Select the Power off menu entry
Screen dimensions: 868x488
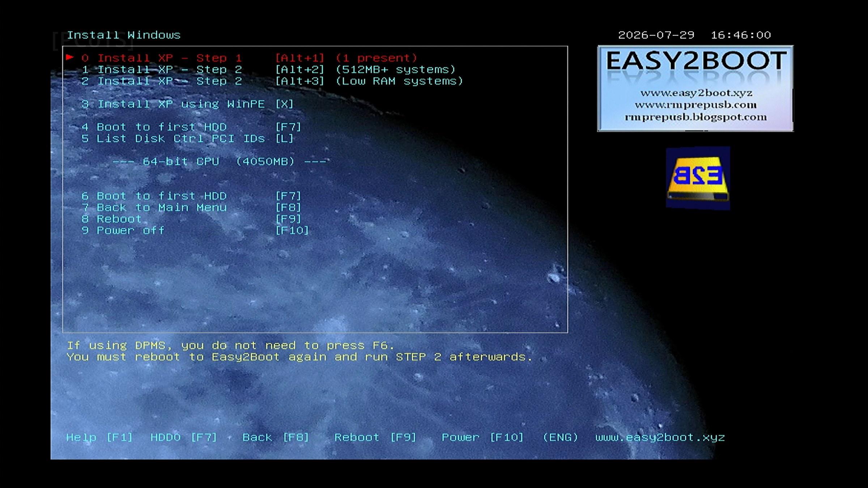[195, 231]
